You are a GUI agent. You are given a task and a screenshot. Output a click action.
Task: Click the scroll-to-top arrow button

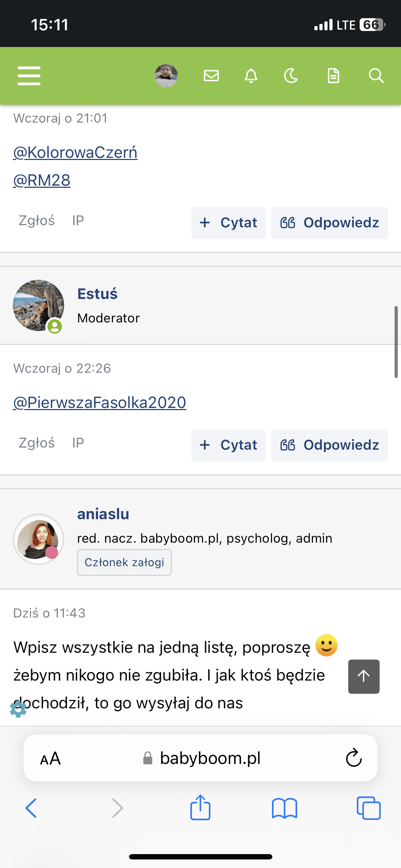(x=364, y=676)
